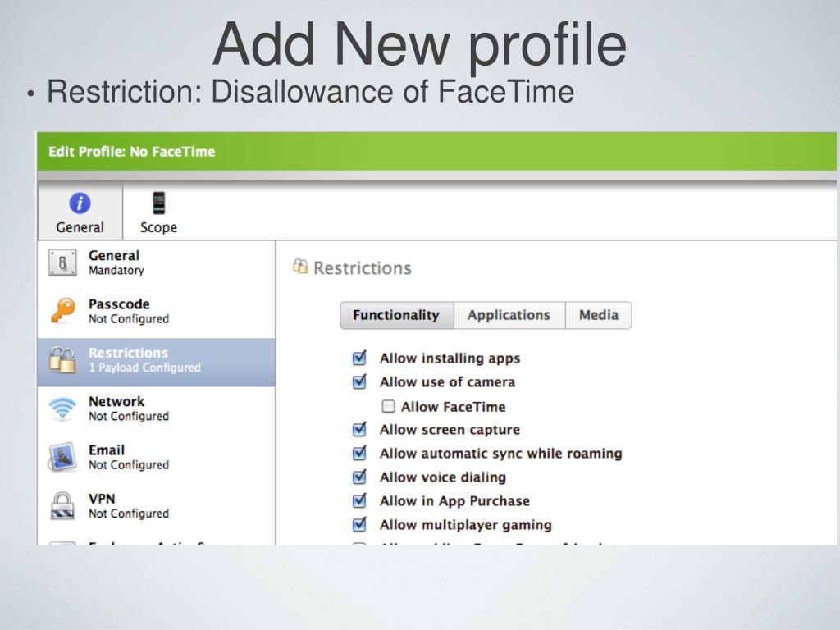This screenshot has height=630, width=840.
Task: Uncheck Allow voice dialing
Action: [359, 477]
